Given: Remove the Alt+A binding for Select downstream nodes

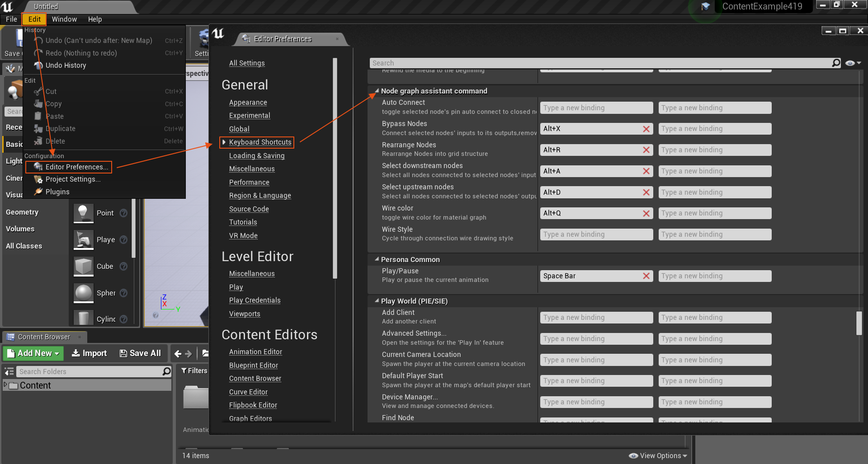Looking at the screenshot, I should pyautogui.click(x=646, y=171).
